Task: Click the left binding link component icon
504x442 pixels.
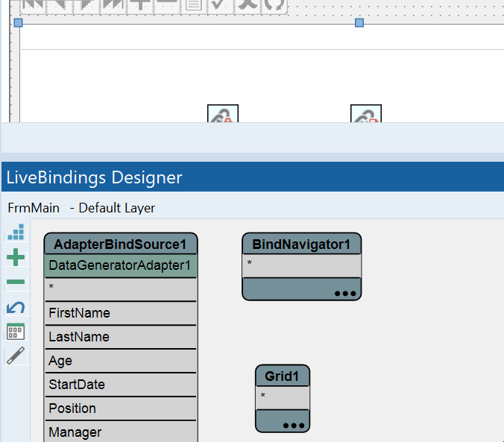Action: pyautogui.click(x=222, y=114)
